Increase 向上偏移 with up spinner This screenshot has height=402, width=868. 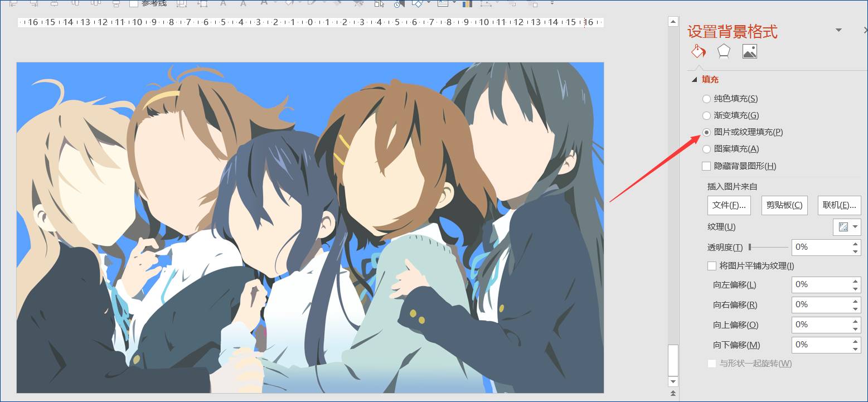pos(856,321)
